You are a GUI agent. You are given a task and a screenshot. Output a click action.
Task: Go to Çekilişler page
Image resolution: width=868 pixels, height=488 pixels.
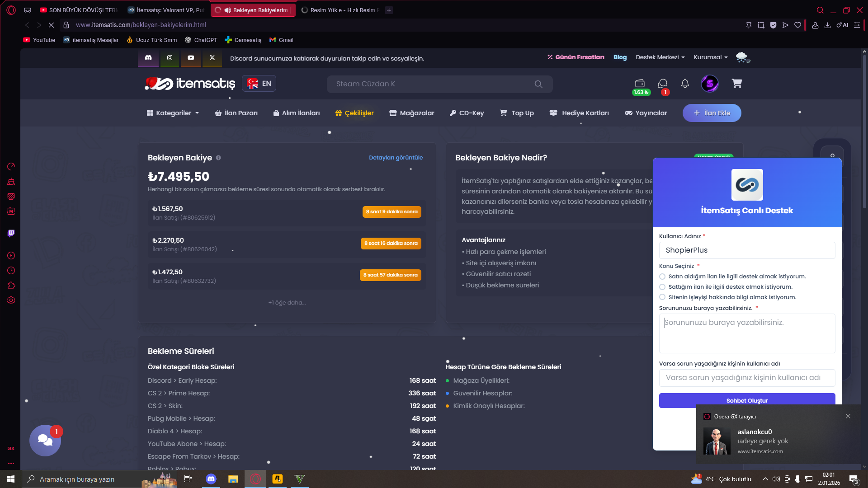click(x=355, y=113)
